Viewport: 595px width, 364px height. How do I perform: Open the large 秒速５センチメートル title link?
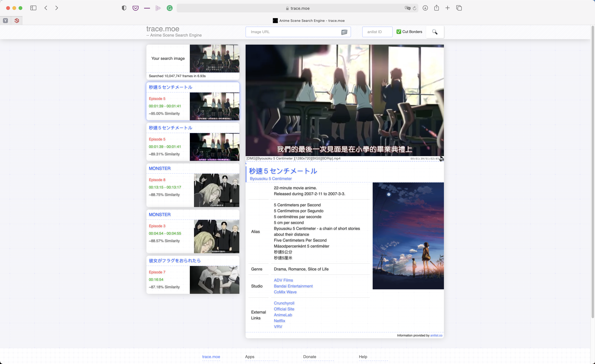[283, 171]
